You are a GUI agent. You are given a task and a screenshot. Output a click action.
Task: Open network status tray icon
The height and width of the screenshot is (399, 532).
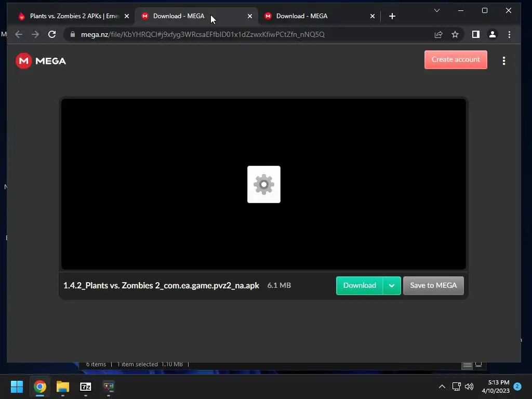click(456, 387)
